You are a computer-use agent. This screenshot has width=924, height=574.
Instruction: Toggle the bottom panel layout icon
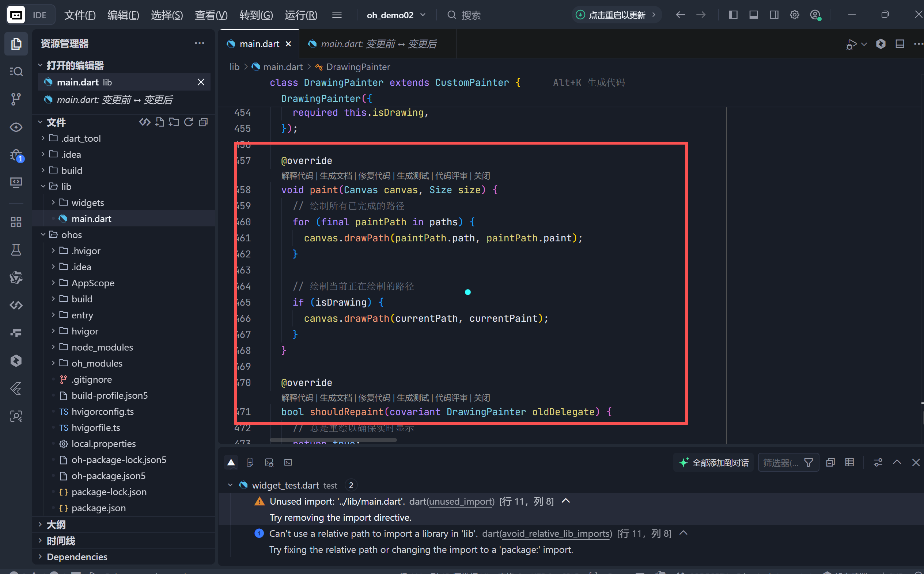click(753, 15)
